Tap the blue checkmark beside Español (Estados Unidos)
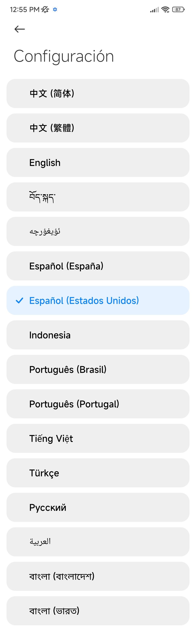Screen dimensions: 196x644 point(19,301)
